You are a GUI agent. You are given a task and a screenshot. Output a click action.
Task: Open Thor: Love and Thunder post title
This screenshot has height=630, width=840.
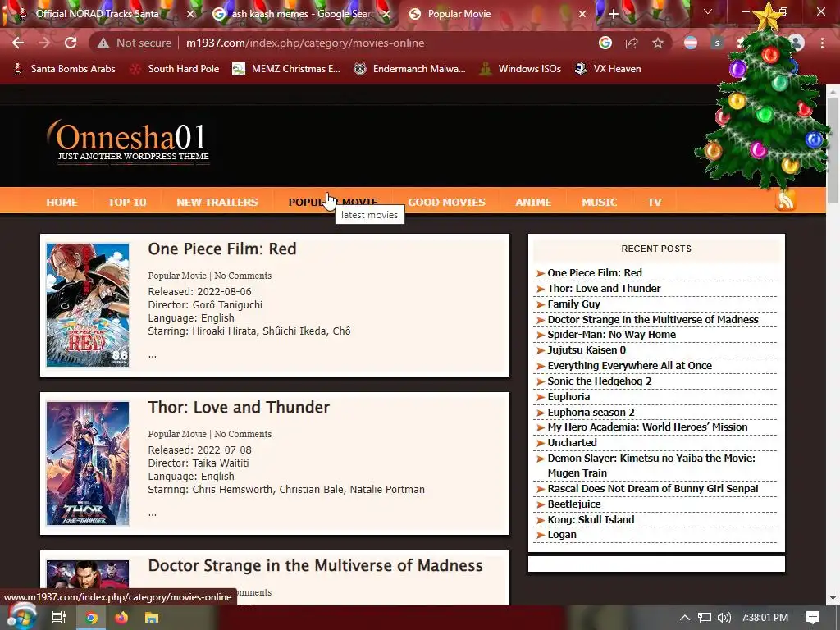coord(239,407)
